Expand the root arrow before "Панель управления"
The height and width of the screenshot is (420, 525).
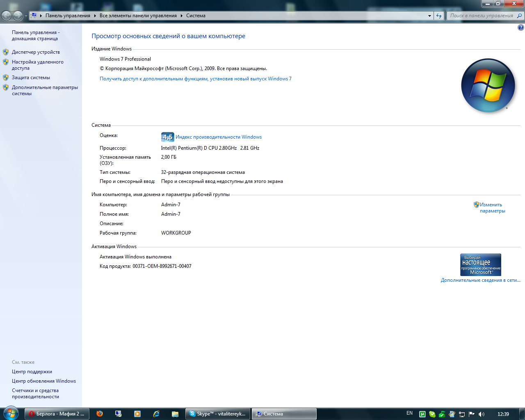[x=41, y=16]
